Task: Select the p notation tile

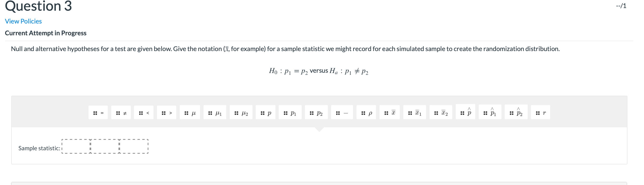Action: (x=266, y=113)
